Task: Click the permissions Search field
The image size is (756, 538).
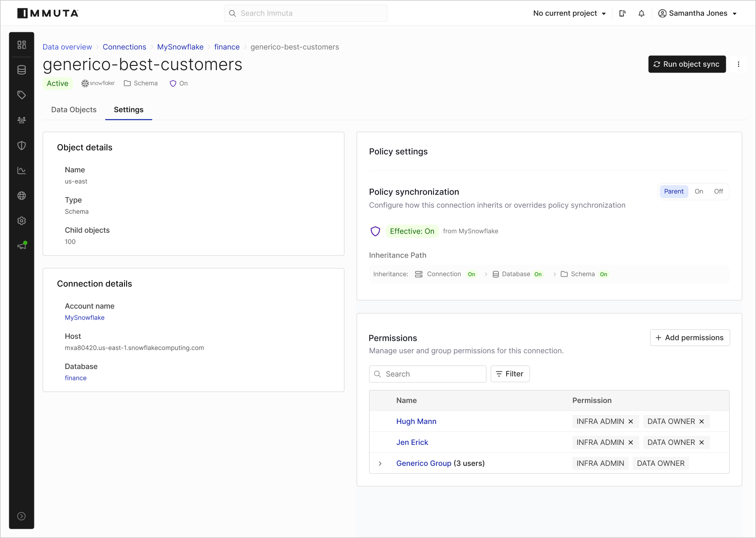Action: (x=428, y=374)
